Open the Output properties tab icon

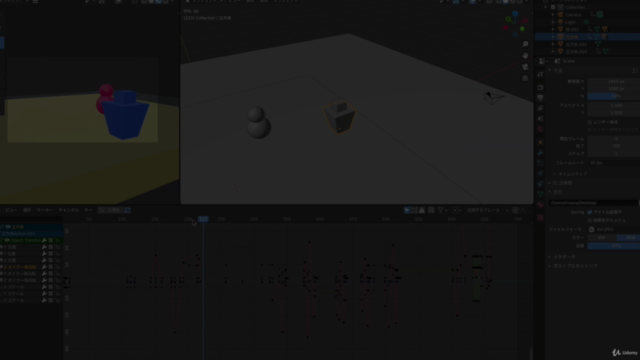pos(540,98)
